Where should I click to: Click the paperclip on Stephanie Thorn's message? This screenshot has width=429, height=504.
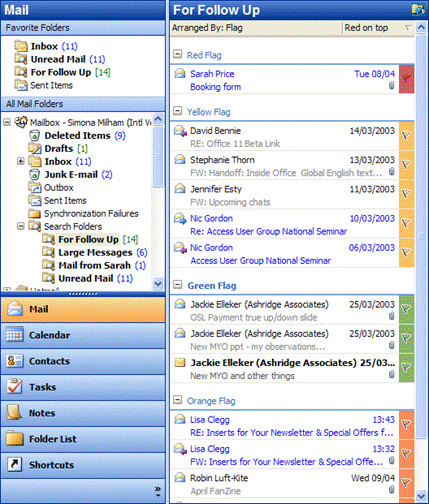[392, 172]
